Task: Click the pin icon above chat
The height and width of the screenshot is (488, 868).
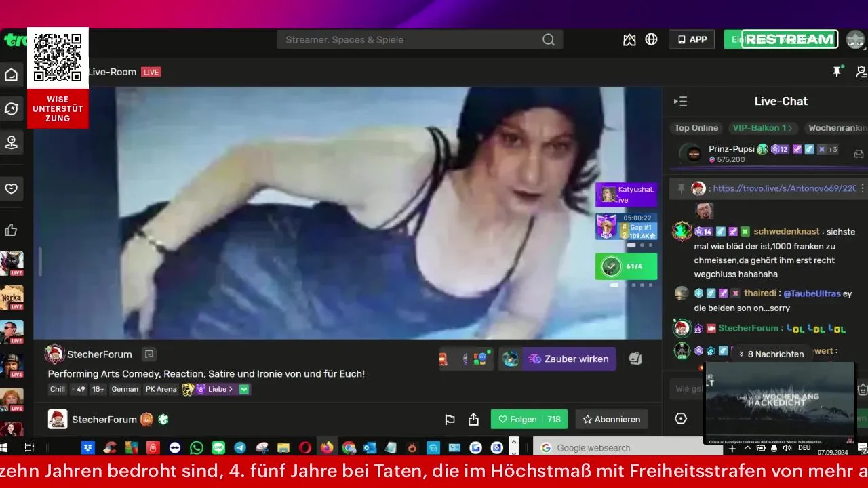Action: click(x=837, y=71)
